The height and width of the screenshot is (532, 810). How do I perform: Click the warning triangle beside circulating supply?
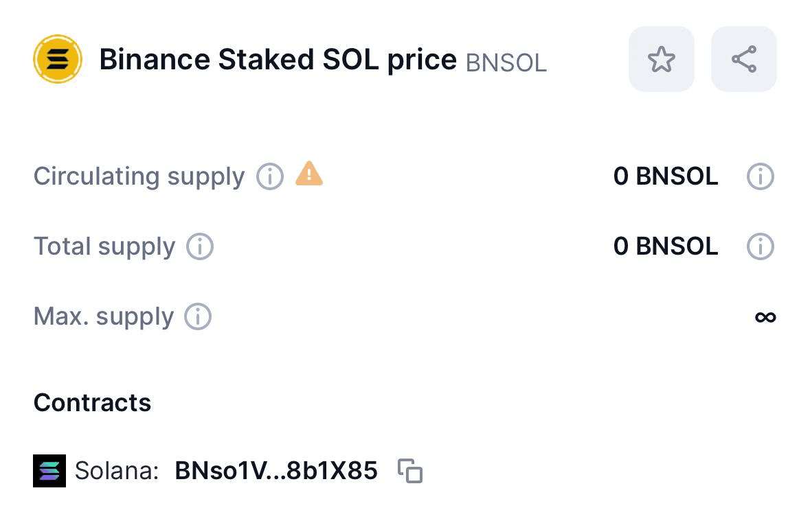pos(308,176)
